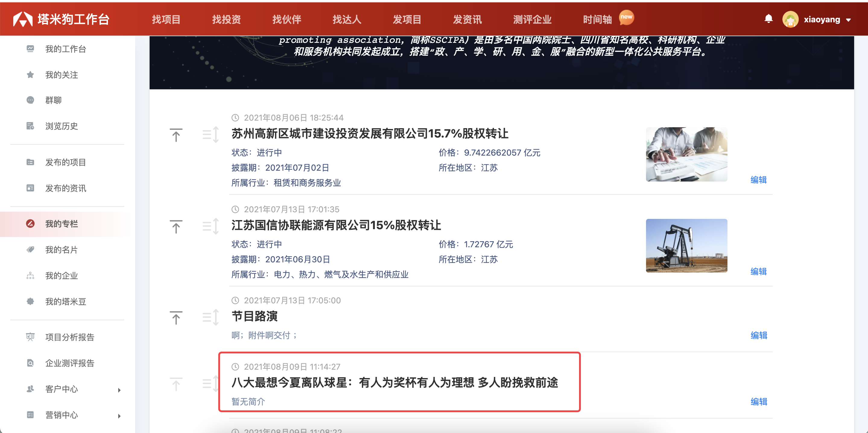Click the new badge next to 时间轴
This screenshot has height=433, width=868.
pos(626,17)
